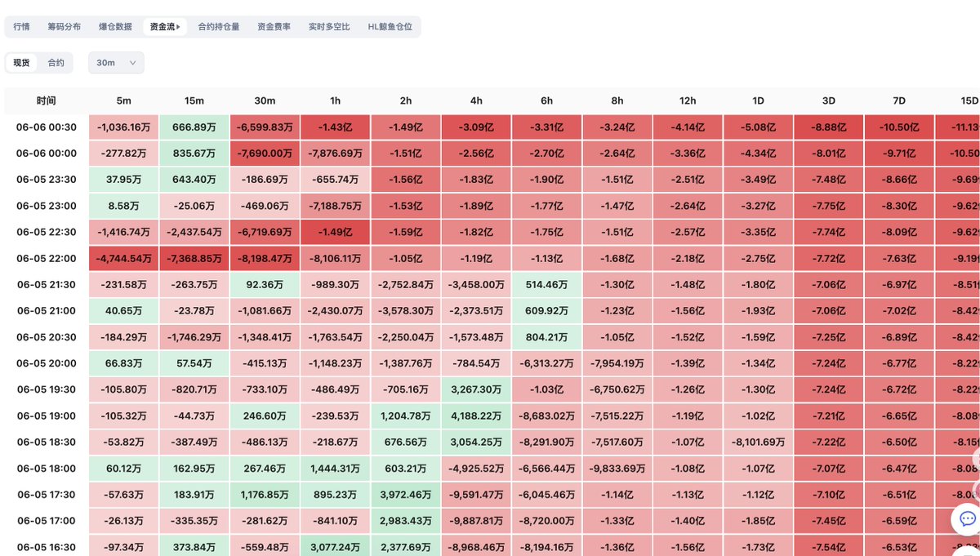Image resolution: width=980 pixels, height=556 pixels.
Task: Click the 666.89万 cell
Action: (x=194, y=127)
